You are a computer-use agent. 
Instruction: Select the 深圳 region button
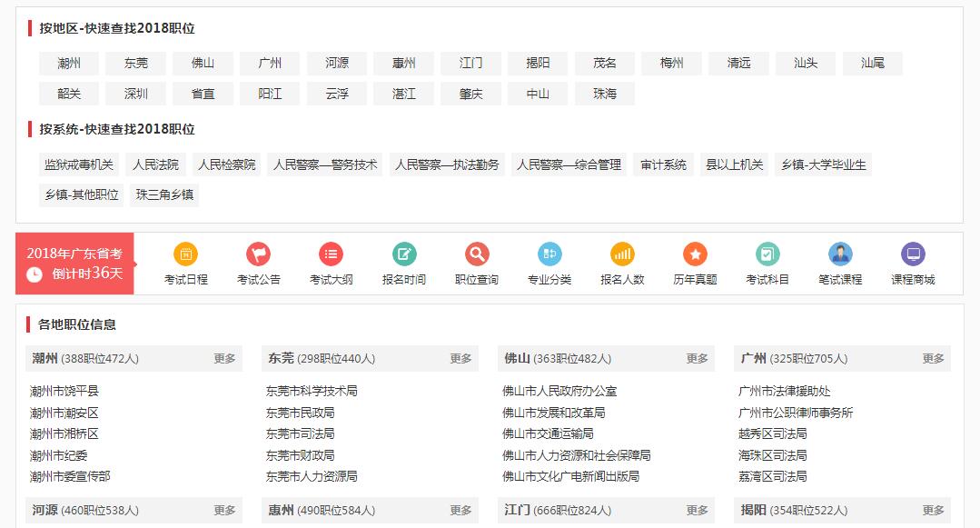(x=135, y=94)
